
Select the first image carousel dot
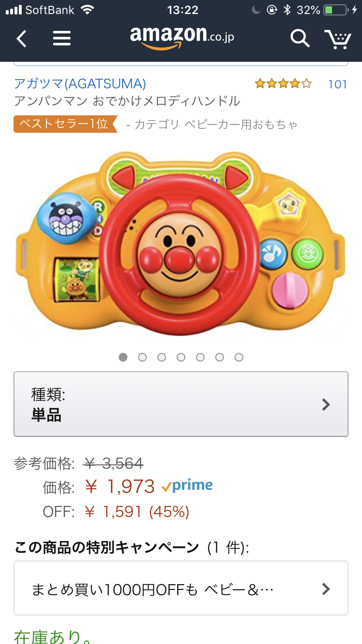click(x=123, y=357)
